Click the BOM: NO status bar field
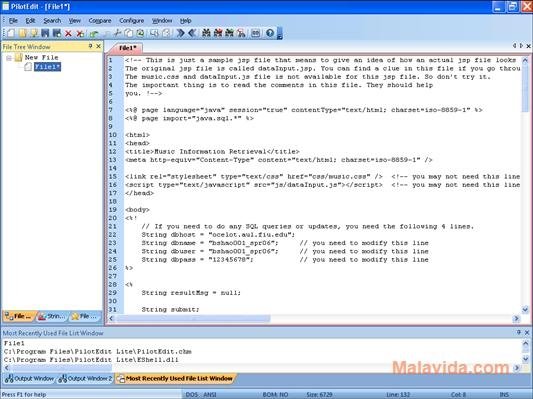The width and height of the screenshot is (533, 399). coord(275,395)
